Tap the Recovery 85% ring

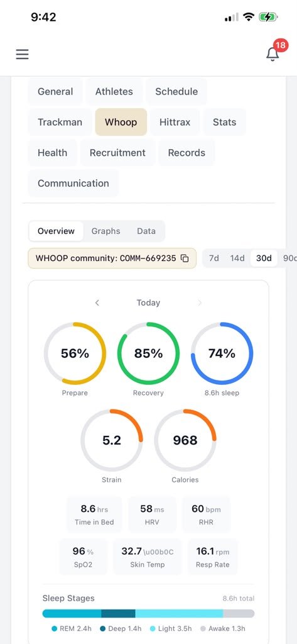click(148, 353)
